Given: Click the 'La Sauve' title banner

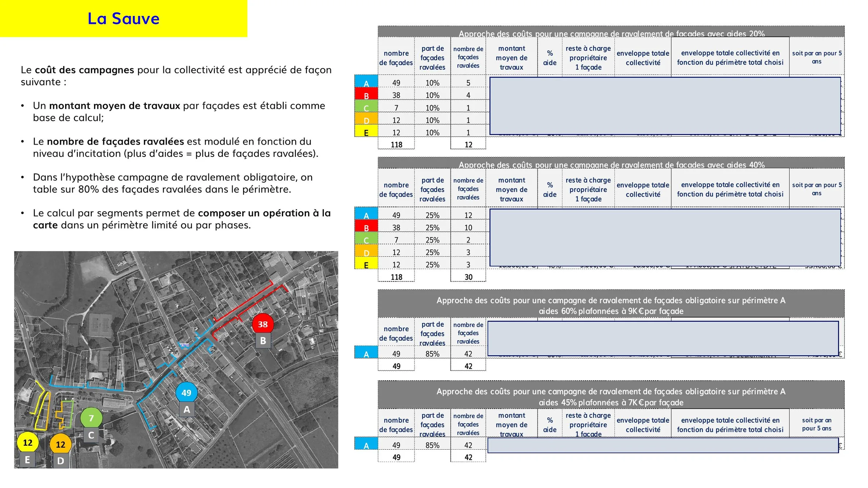Looking at the screenshot, I should point(123,18).
